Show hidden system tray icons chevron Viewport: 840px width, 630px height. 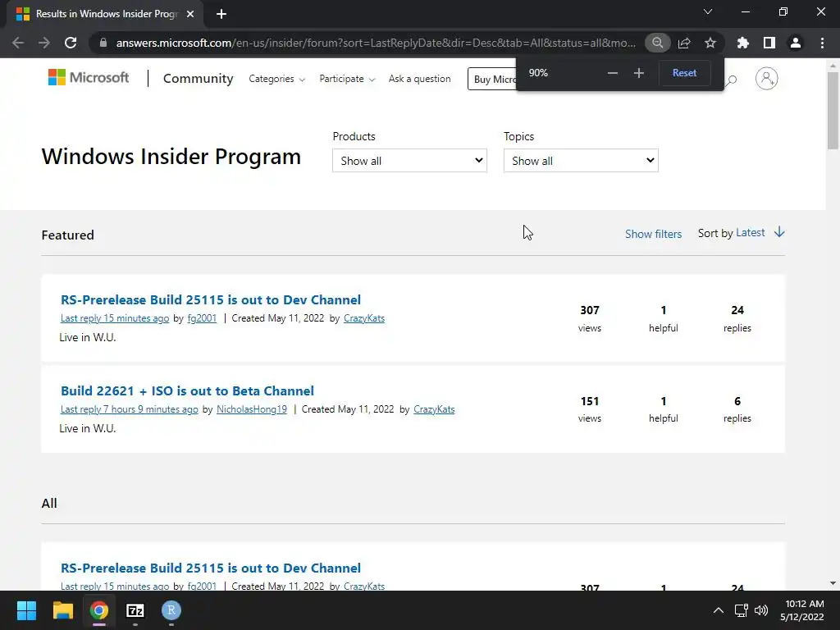pos(719,610)
